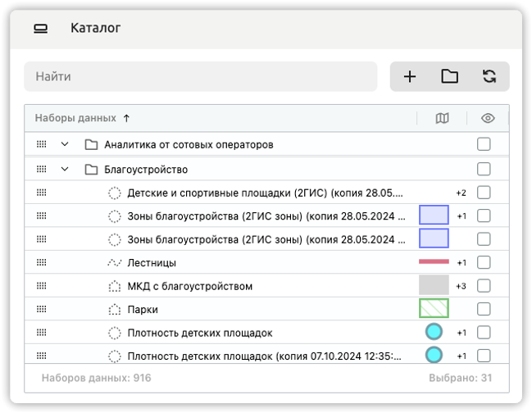Click line-layer icon next to Лестницы

[x=115, y=262]
